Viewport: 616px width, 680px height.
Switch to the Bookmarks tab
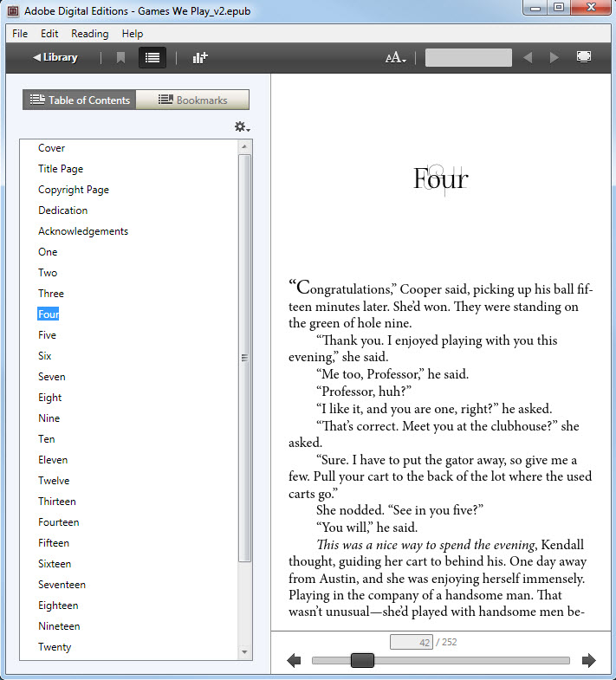point(192,100)
